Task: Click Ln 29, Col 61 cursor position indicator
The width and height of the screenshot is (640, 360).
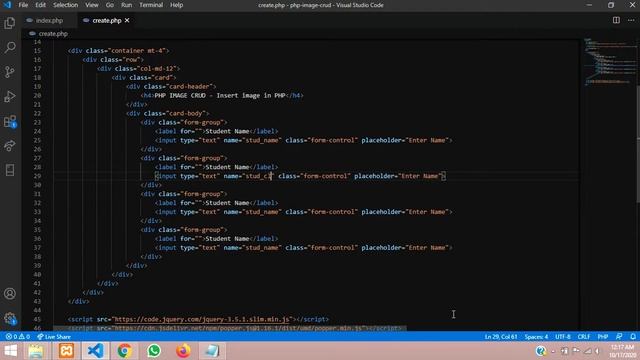Action: pyautogui.click(x=501, y=337)
